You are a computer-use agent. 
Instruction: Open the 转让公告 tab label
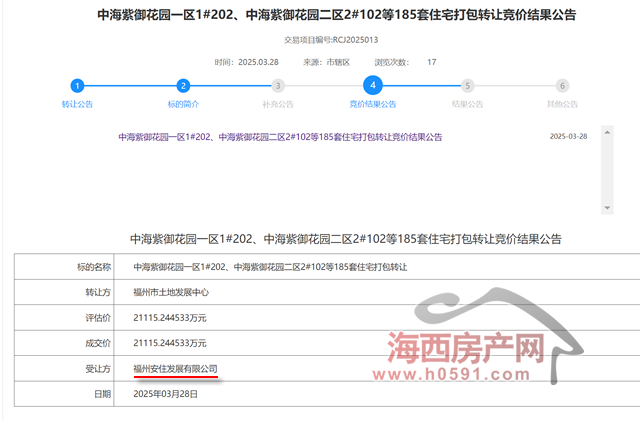[77, 104]
